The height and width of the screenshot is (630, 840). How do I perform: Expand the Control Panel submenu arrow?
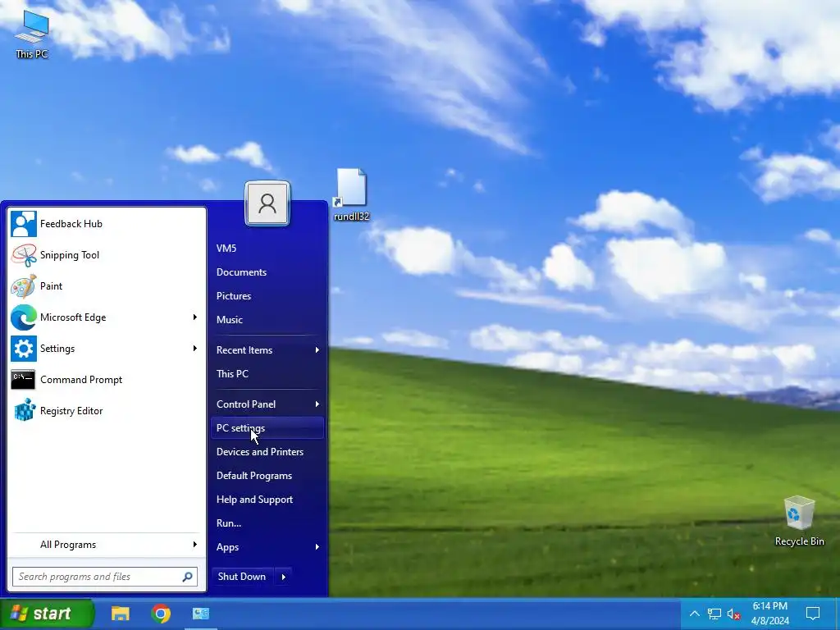[x=317, y=404]
